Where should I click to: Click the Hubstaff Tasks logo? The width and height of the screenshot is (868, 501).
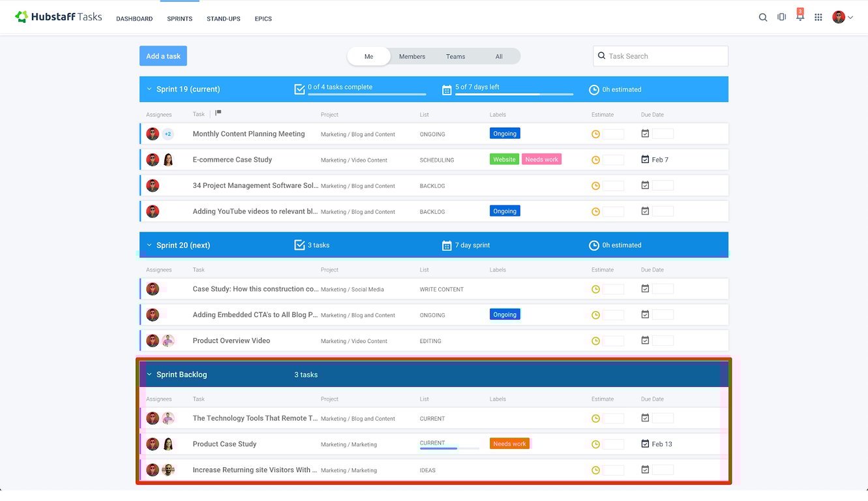coord(59,17)
